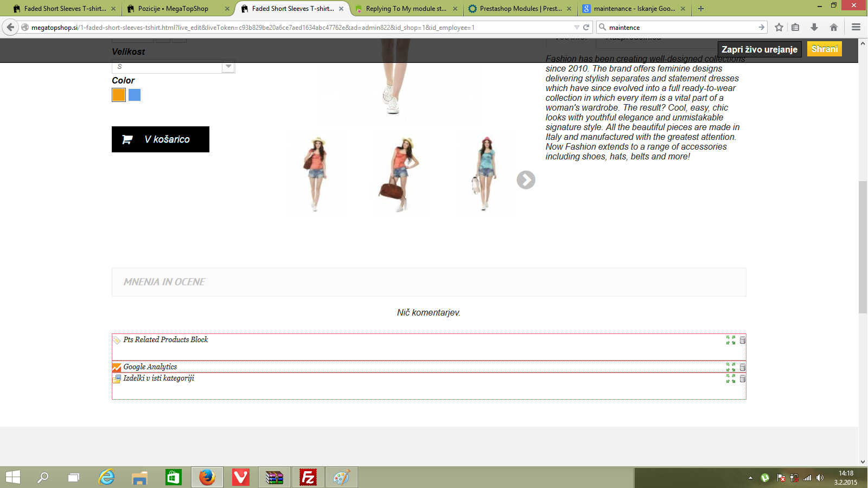Open Task View from taskbar
This screenshot has height=488, width=868.
(74, 477)
